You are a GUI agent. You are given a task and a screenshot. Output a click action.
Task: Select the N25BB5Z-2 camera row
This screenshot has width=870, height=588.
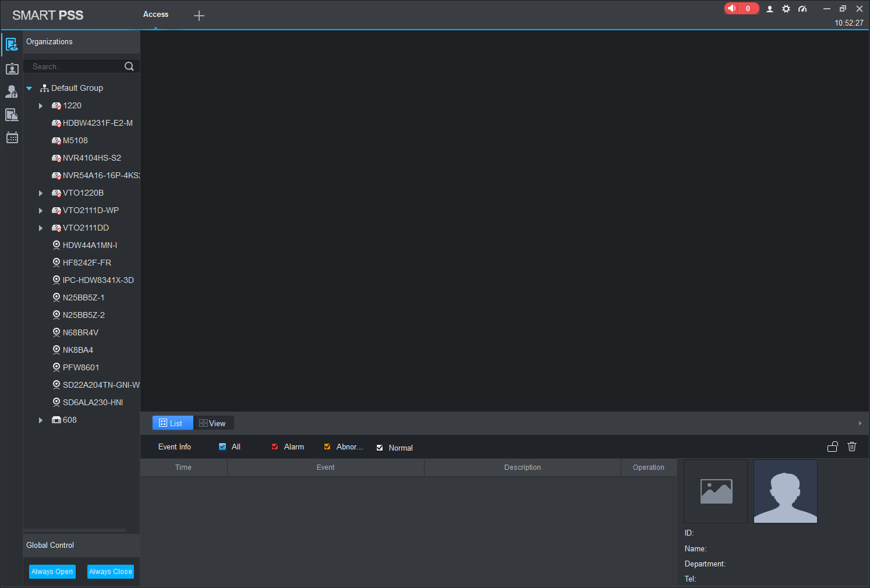pyautogui.click(x=82, y=315)
